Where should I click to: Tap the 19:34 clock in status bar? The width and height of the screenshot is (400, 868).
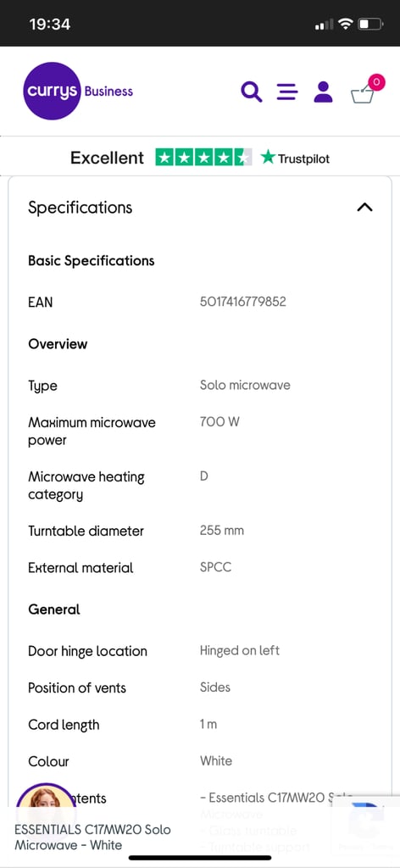coord(50,25)
